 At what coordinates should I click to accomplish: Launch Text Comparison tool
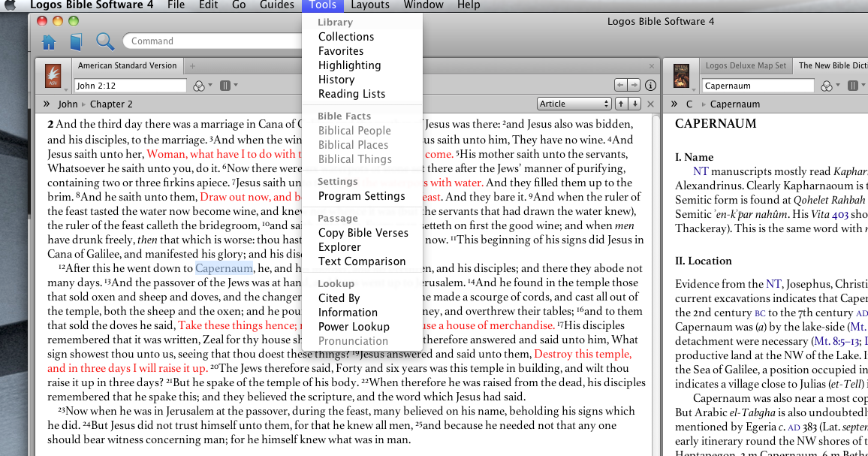(x=361, y=261)
